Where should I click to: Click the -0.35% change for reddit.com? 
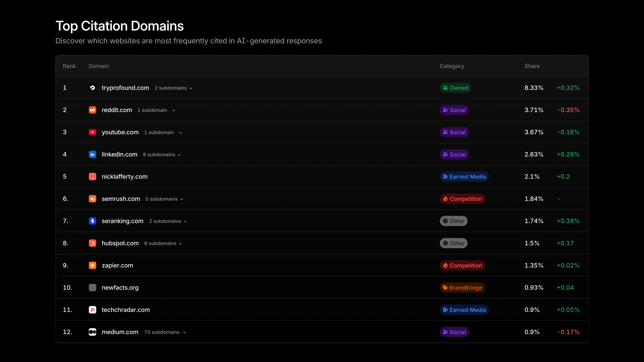[x=569, y=110]
